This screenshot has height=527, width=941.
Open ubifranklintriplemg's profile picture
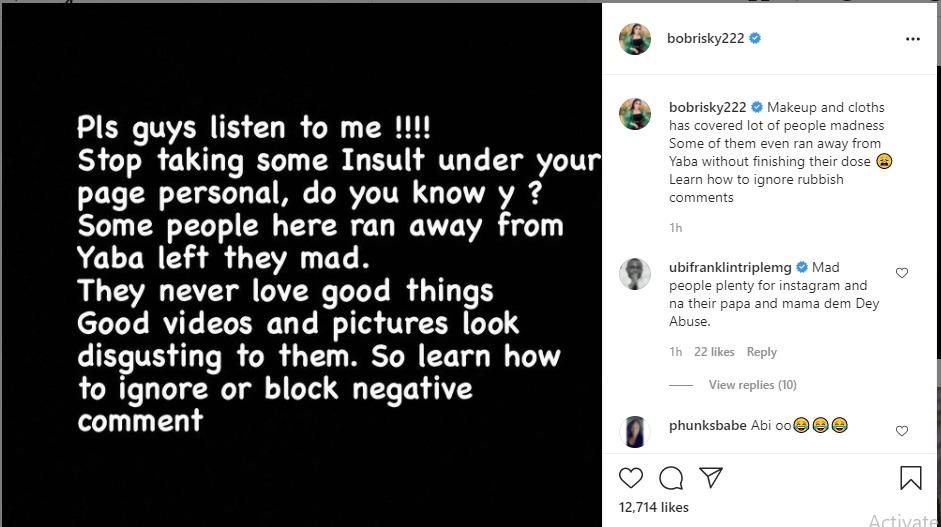coord(634,274)
